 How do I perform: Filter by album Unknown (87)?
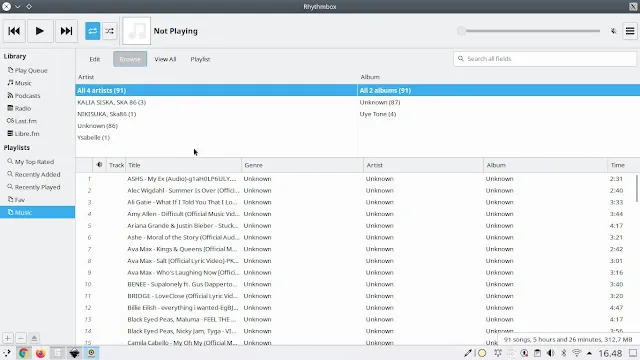499,102
